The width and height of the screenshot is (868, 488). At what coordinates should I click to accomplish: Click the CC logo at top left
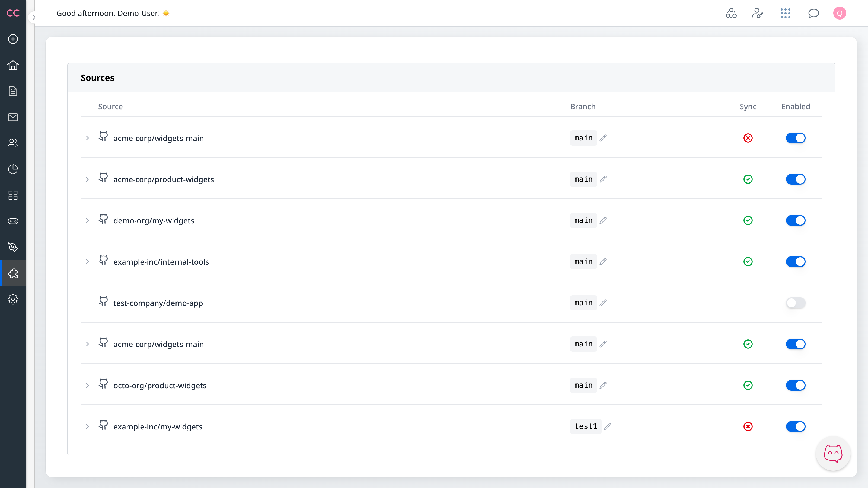pyautogui.click(x=13, y=13)
